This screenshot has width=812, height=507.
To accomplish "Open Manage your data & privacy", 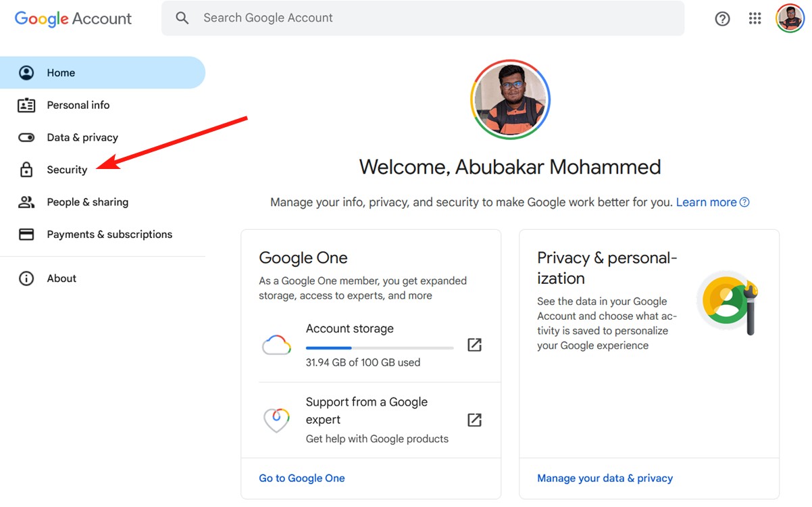I will point(605,478).
